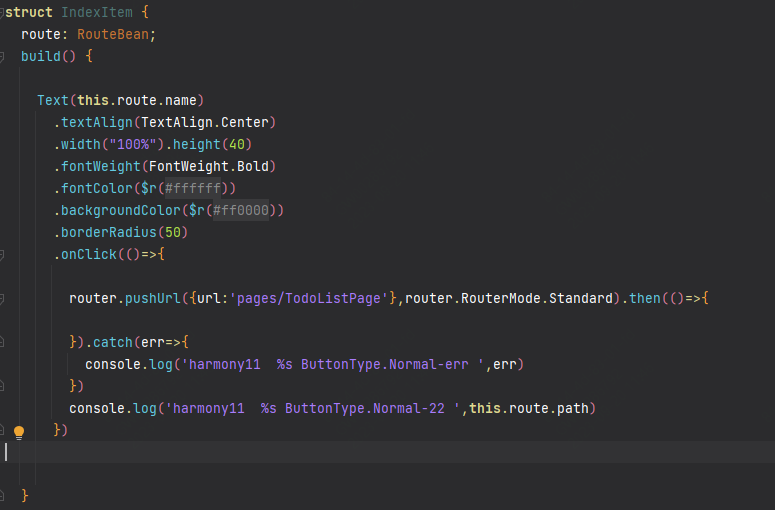This screenshot has width=775, height=510.
Task: Click 'path' in this.route.path
Action: [x=573, y=409]
